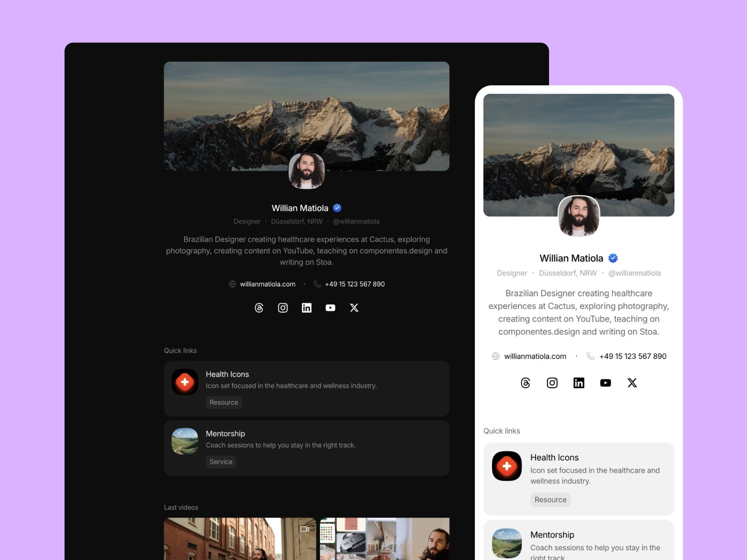Click bio paragraph in dark profile
The height and width of the screenshot is (560, 747).
click(307, 251)
